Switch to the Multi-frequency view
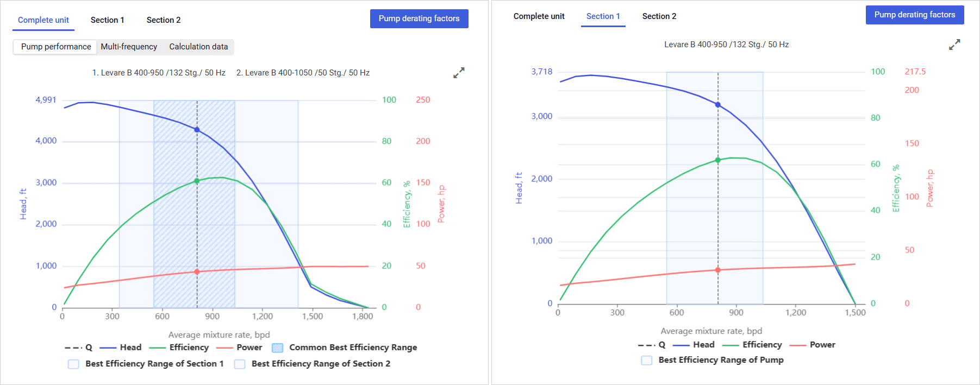980x385 pixels. [129, 47]
